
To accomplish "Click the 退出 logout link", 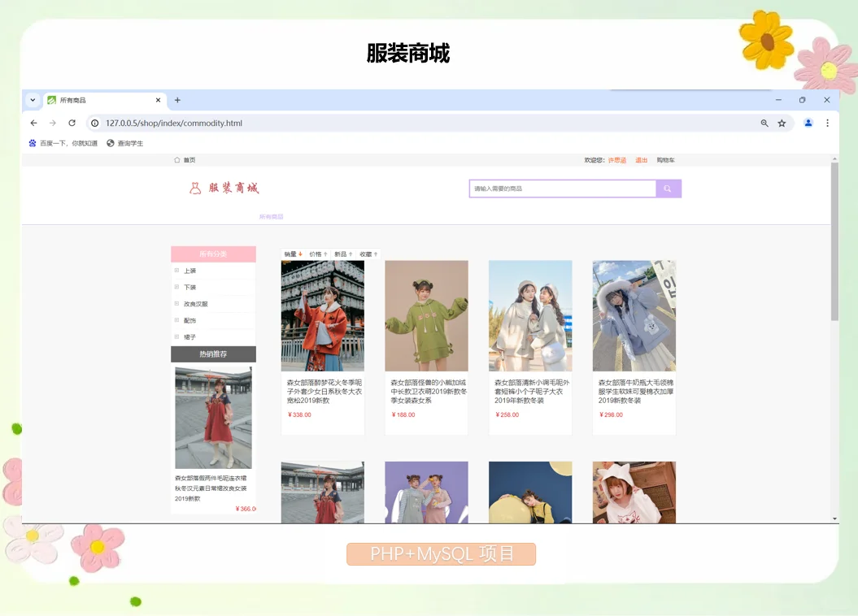I will point(641,159).
